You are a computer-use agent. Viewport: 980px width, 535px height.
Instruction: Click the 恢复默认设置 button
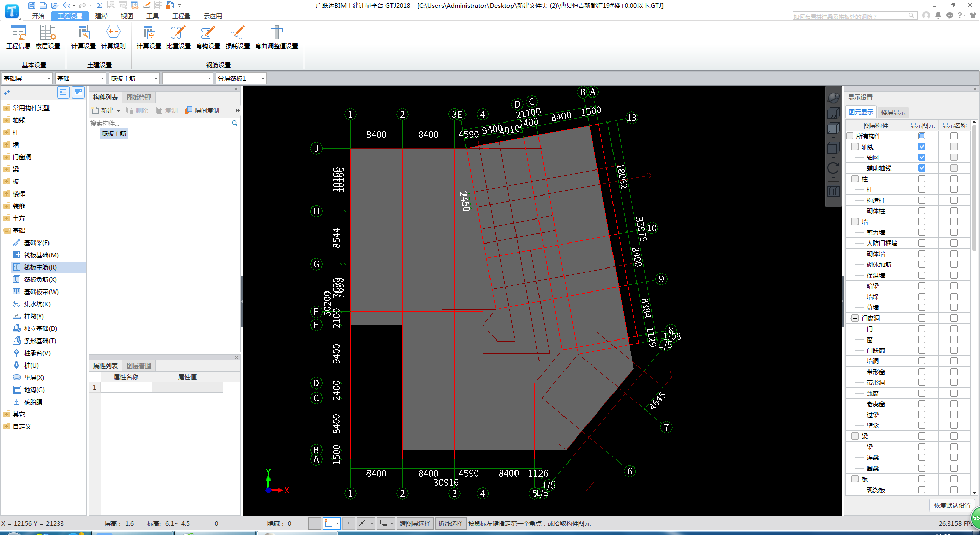click(x=952, y=505)
